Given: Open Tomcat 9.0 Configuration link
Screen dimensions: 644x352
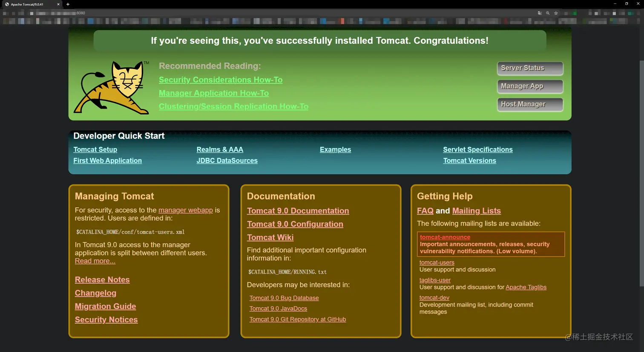Looking at the screenshot, I should coord(295,224).
